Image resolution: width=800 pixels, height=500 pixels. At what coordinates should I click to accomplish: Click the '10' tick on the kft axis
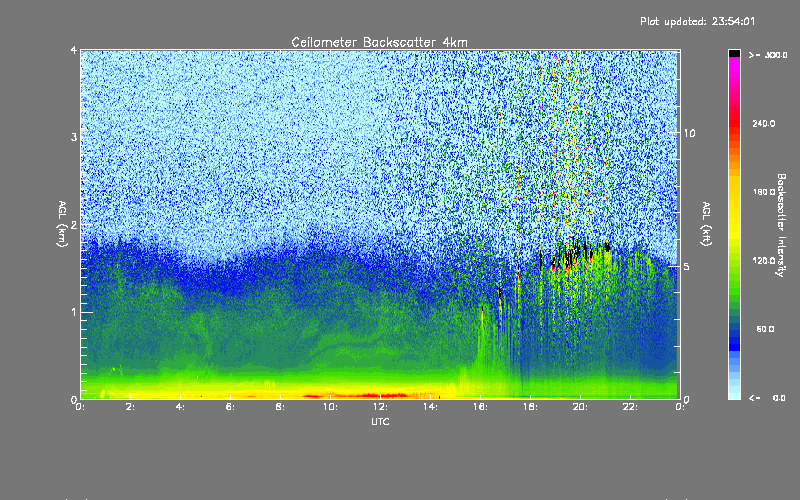(689, 133)
